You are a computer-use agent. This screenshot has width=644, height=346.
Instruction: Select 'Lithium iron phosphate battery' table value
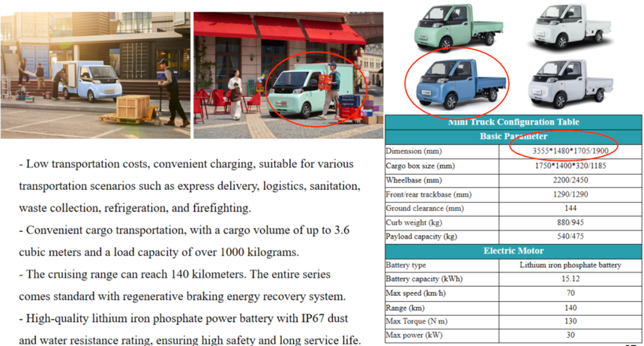point(571,265)
